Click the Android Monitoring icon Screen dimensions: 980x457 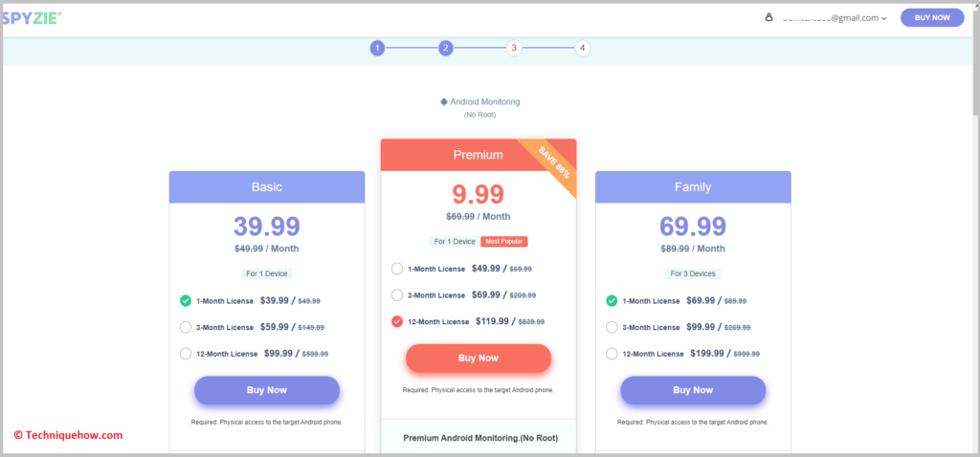pyautogui.click(x=444, y=101)
